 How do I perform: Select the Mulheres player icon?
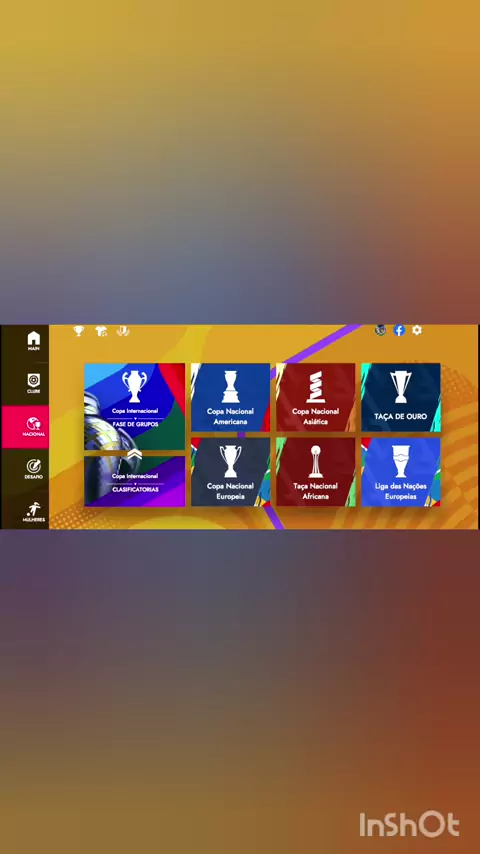pyautogui.click(x=33, y=512)
